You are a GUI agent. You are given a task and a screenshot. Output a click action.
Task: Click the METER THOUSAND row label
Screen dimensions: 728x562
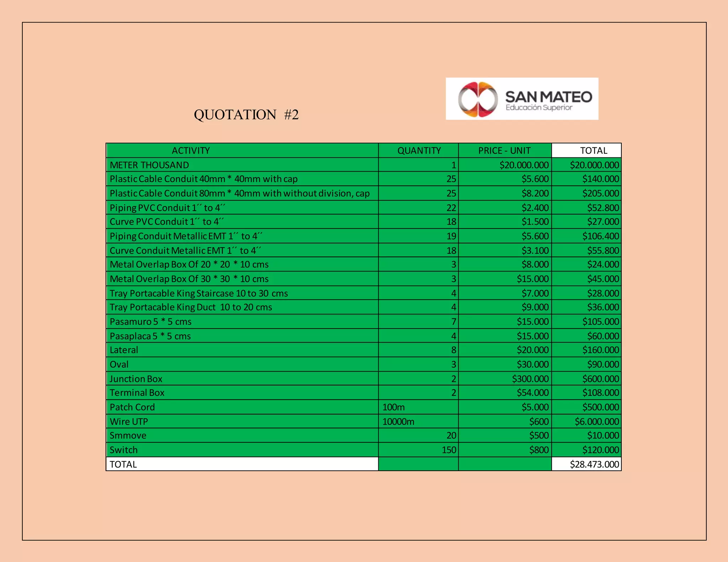pos(149,165)
